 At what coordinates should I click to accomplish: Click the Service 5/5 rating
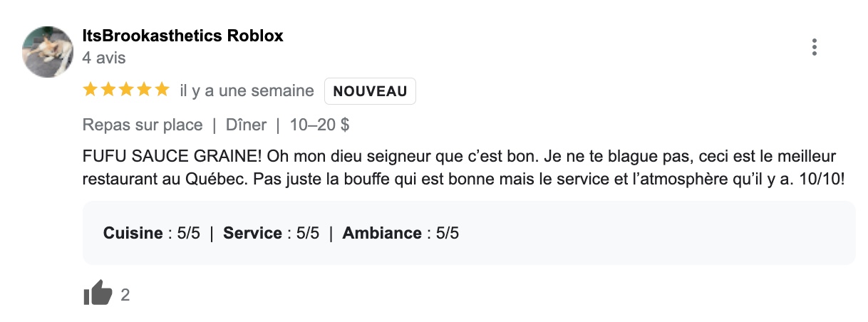[x=272, y=233]
